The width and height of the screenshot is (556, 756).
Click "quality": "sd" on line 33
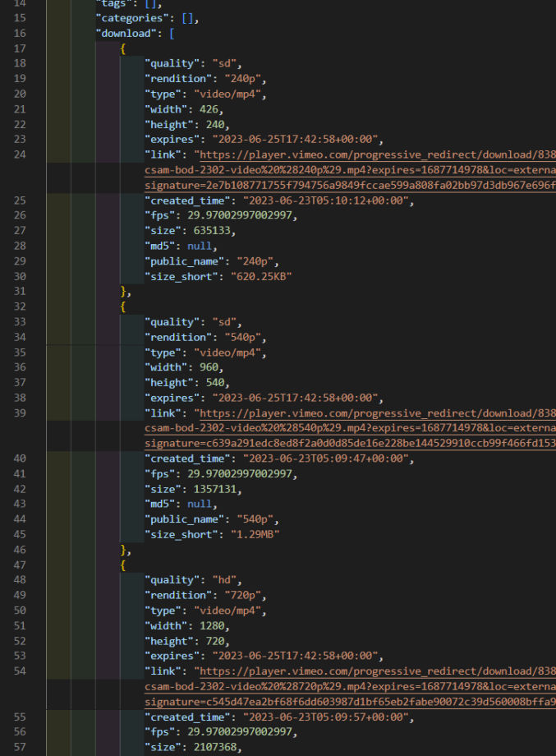click(x=193, y=322)
